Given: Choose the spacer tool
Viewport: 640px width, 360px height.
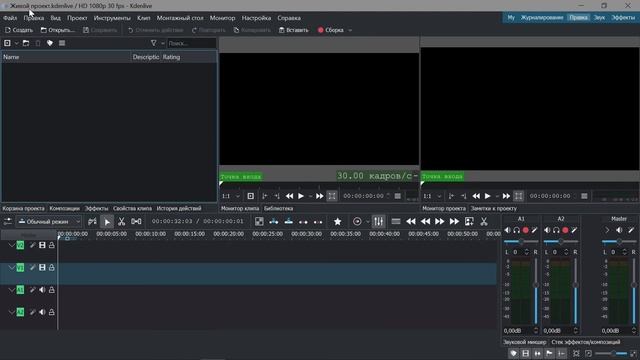Looking at the screenshot, I should 136,222.
